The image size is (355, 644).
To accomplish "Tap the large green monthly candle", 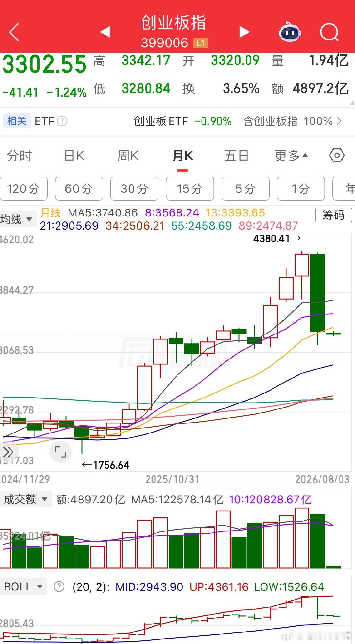I will coord(318,293).
